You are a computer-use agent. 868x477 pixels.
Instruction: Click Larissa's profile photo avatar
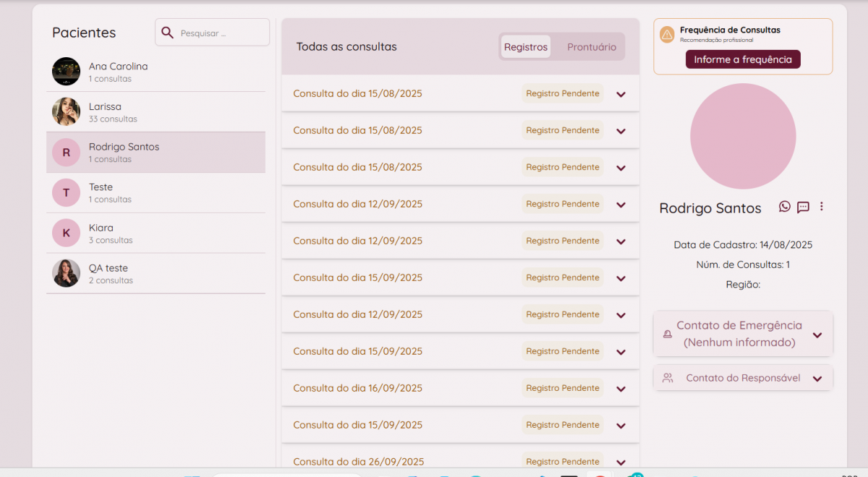coord(66,112)
